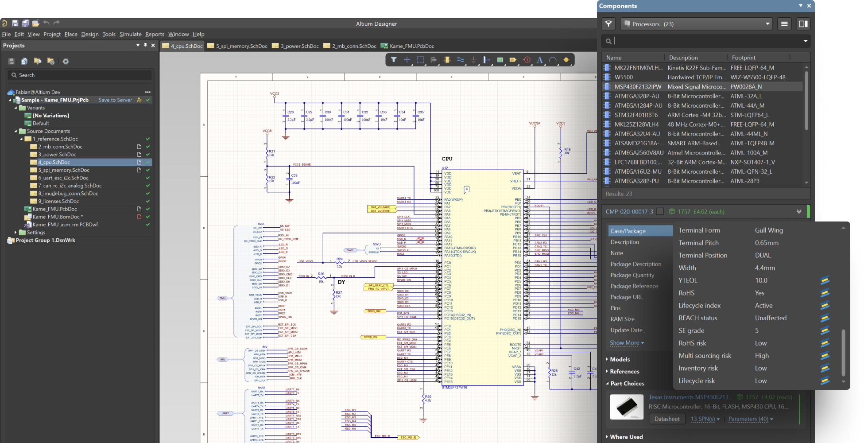The height and width of the screenshot is (443, 868).
Task: Collapse the Source Documents folder
Action: (x=16, y=131)
